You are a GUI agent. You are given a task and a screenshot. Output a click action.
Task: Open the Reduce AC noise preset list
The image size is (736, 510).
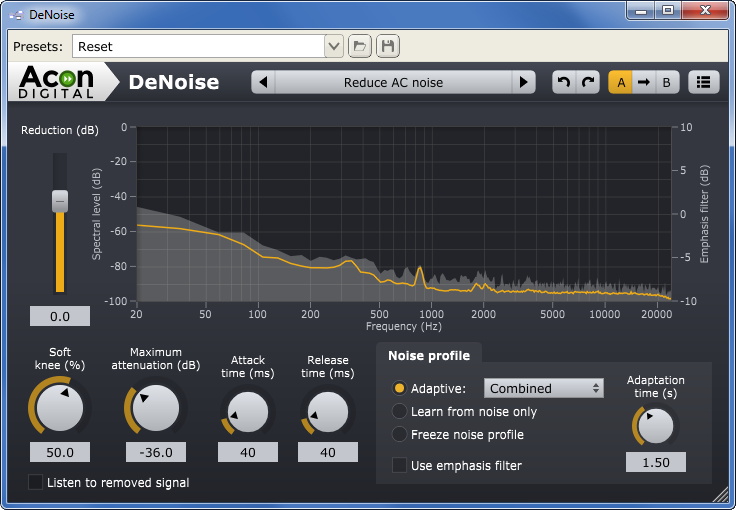(392, 82)
